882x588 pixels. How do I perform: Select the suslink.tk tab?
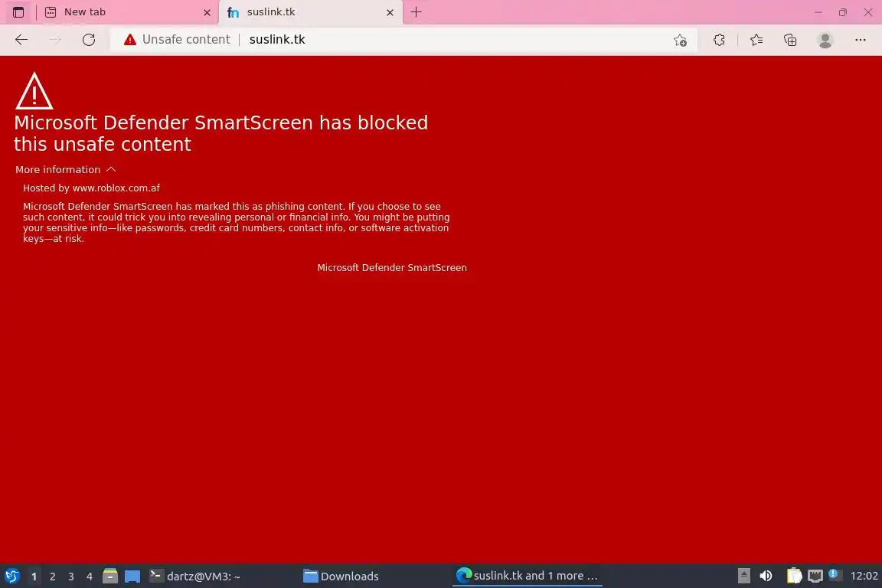tap(311, 12)
